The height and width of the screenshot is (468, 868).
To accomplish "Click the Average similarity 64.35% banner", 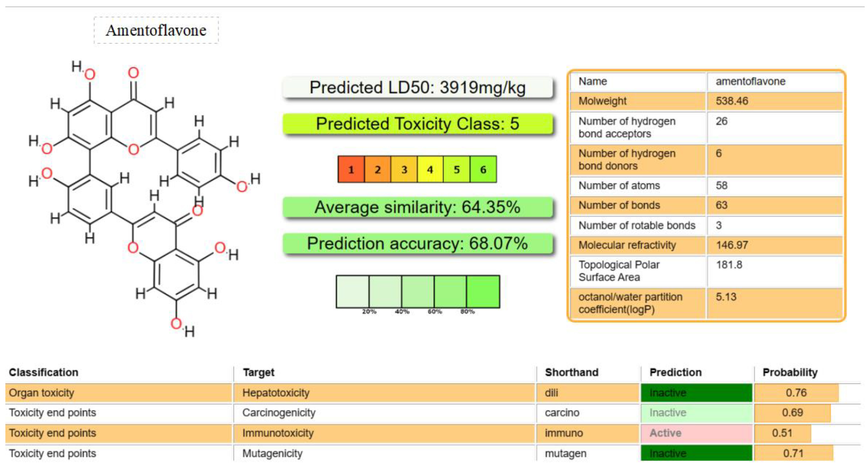I will pyautogui.click(x=417, y=207).
